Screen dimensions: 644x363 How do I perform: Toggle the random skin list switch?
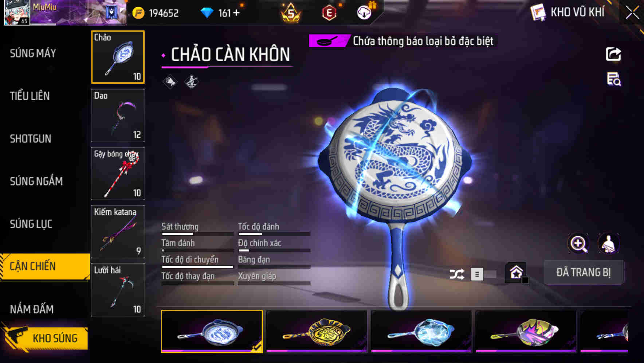pyautogui.click(x=483, y=274)
